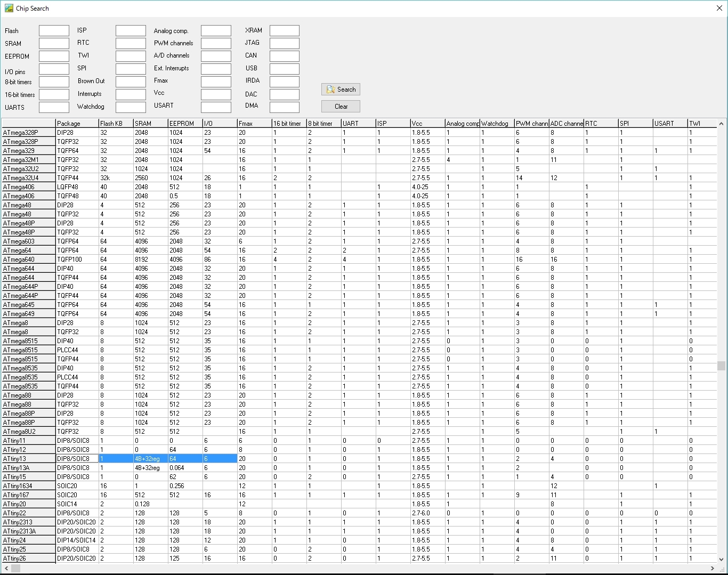The width and height of the screenshot is (728, 575).
Task: Focus the TWI input field
Action: point(131,56)
